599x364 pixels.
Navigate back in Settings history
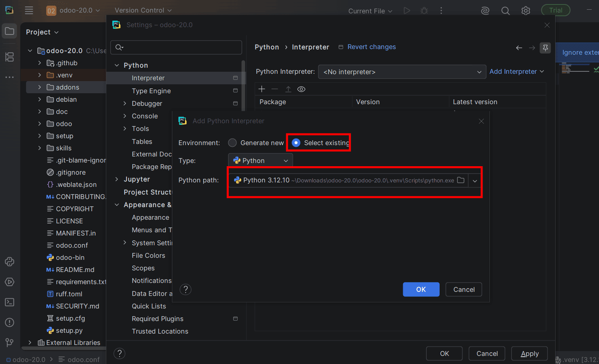click(x=519, y=48)
